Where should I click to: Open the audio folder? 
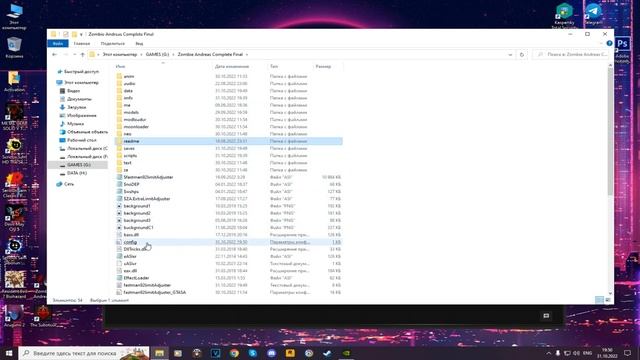[129, 84]
